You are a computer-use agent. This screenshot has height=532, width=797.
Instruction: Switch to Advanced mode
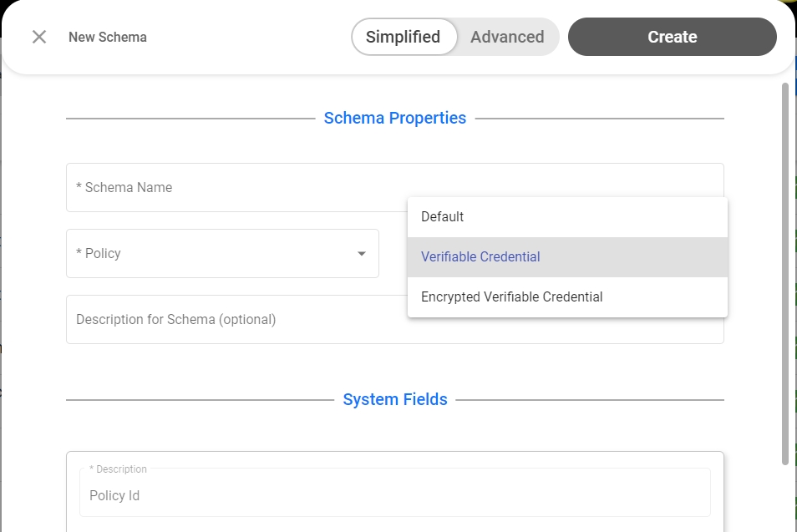[507, 37]
